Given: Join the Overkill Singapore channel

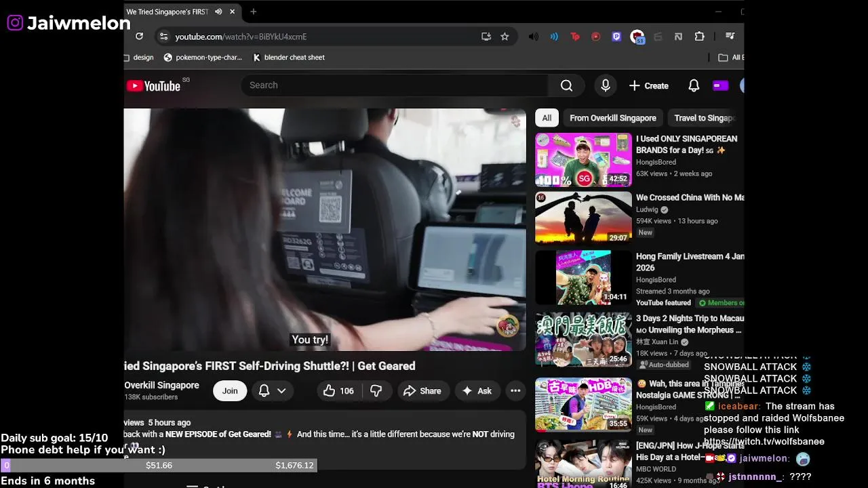Looking at the screenshot, I should [230, 391].
